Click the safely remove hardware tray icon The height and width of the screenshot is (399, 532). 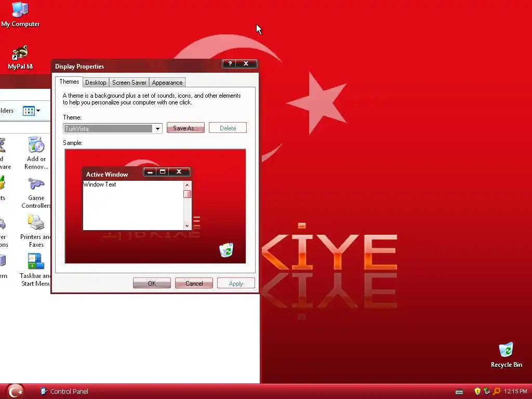487,391
